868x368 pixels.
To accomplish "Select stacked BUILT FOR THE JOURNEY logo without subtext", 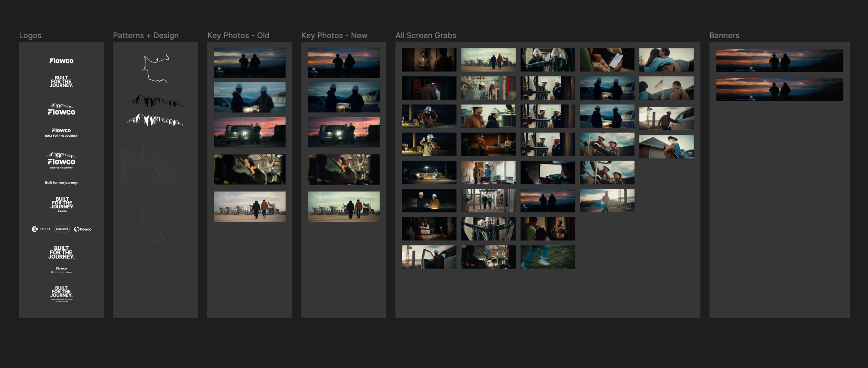I will [61, 81].
